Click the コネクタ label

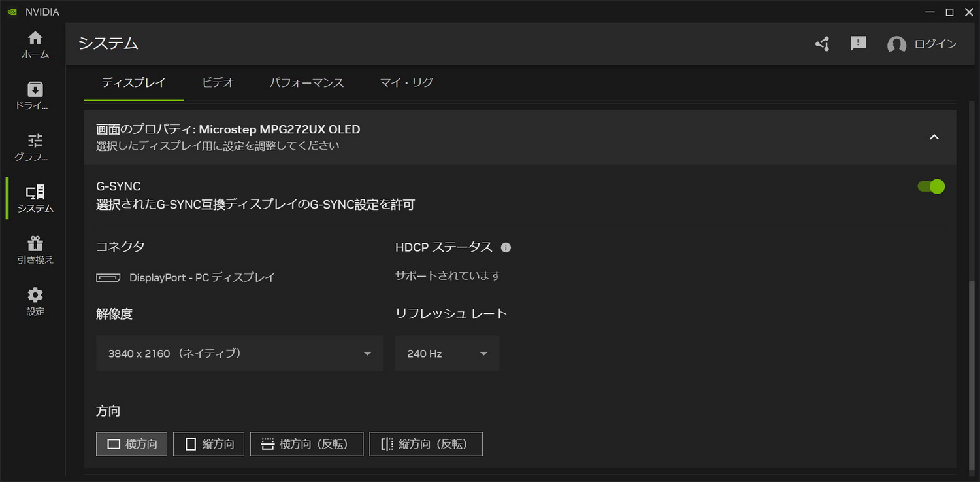tap(120, 247)
